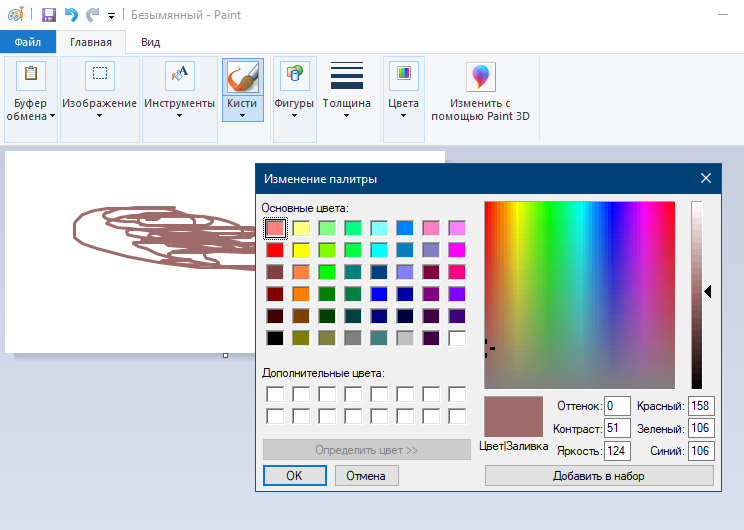Click the Определить цвет >> button
Image resolution: width=744 pixels, height=530 pixels.
367,450
